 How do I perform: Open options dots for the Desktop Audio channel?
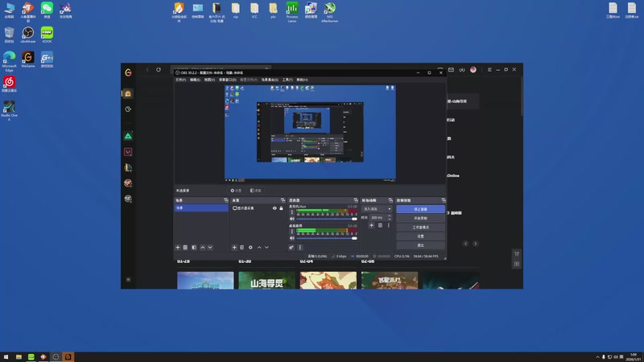[292, 232]
